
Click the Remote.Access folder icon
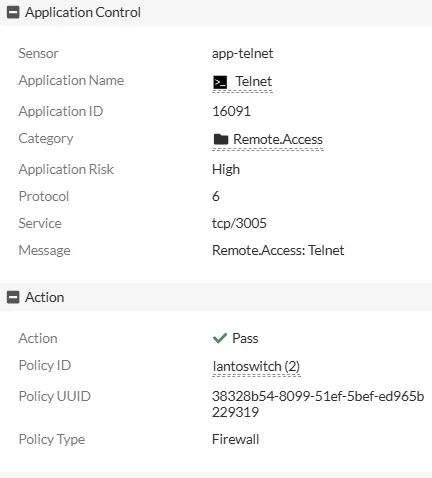tap(221, 139)
